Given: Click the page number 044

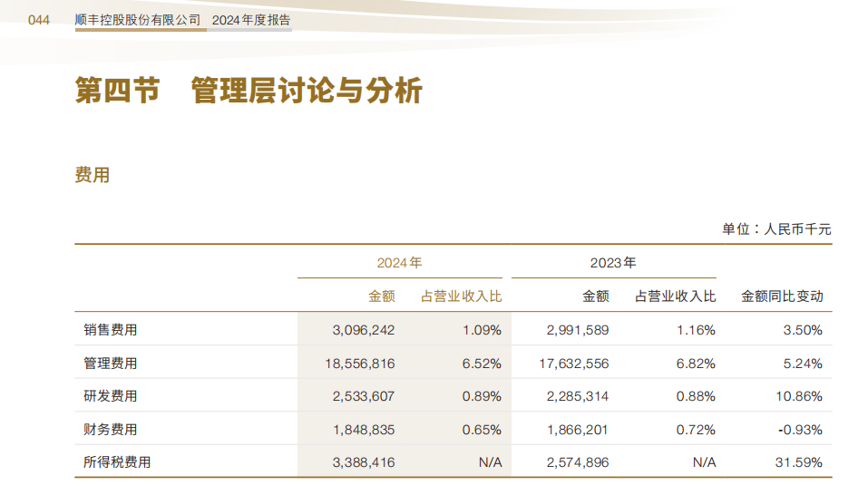Looking at the screenshot, I should 39,21.
